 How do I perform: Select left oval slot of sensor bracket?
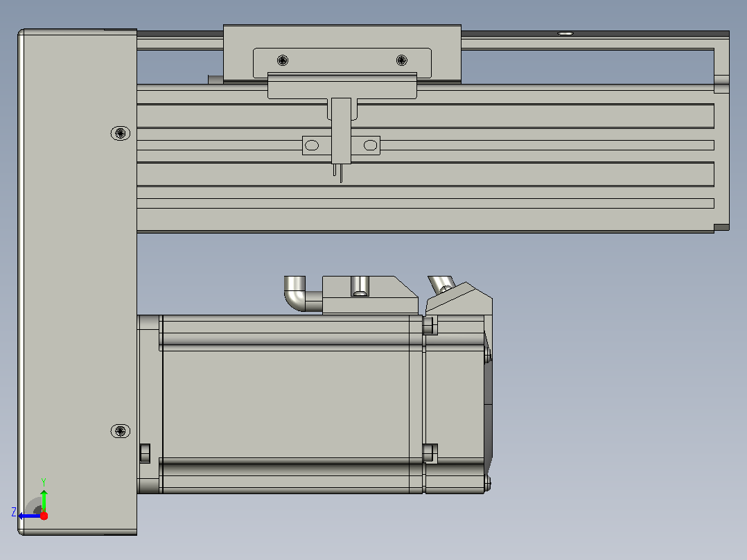tap(312, 146)
